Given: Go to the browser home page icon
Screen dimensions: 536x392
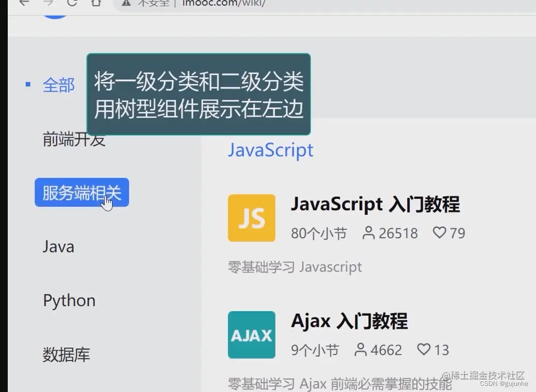Looking at the screenshot, I should click(96, 3).
